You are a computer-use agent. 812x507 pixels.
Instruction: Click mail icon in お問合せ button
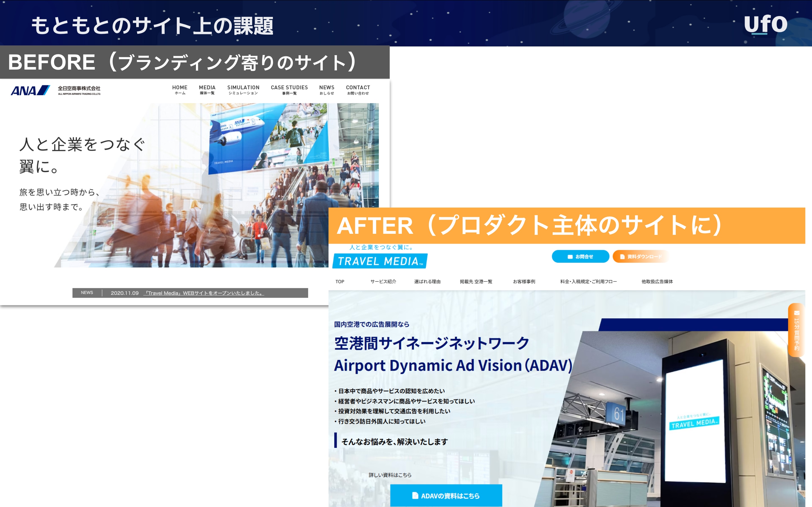pyautogui.click(x=570, y=257)
